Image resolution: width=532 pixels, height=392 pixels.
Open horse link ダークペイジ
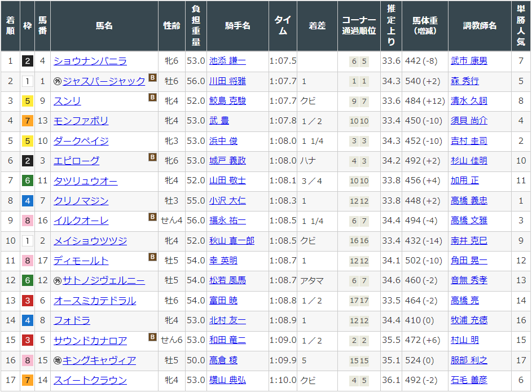tap(81, 141)
